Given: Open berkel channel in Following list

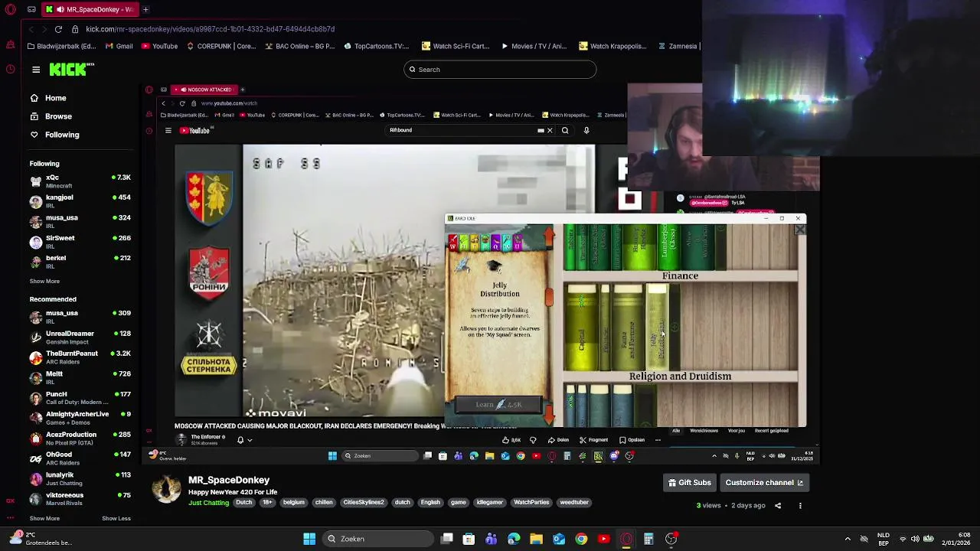Looking at the screenshot, I should click(80, 261).
